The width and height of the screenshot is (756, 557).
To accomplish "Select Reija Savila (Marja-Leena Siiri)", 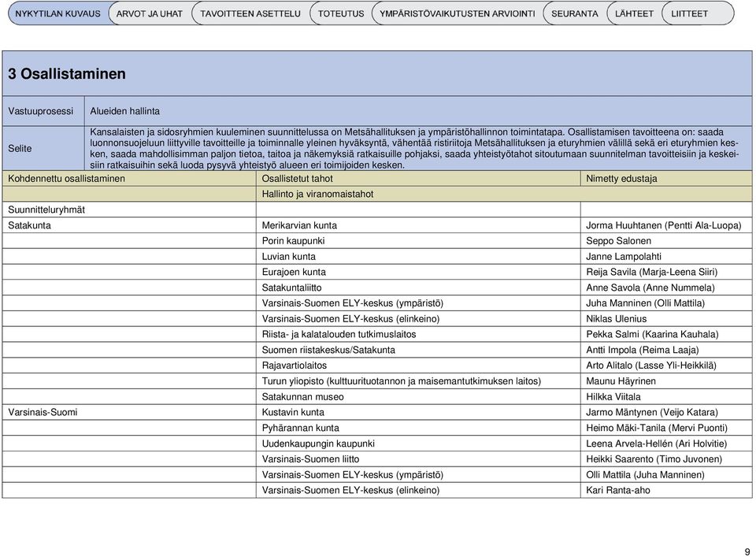I will [666, 272].
